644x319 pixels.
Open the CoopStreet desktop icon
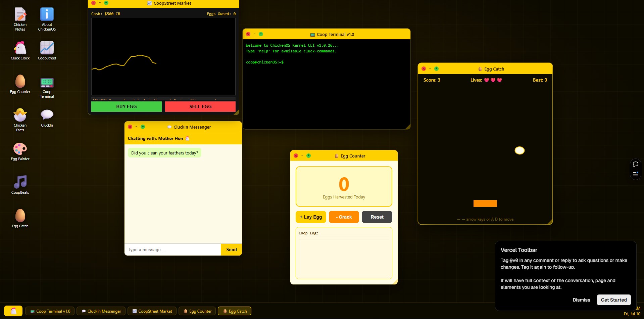(x=47, y=50)
